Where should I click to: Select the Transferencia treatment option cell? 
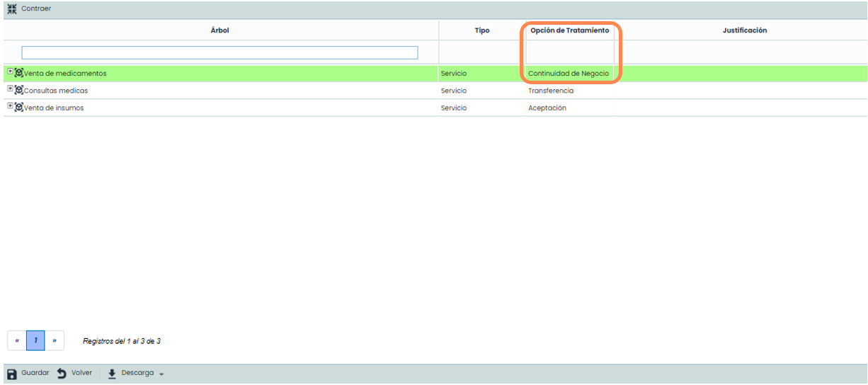[551, 91]
